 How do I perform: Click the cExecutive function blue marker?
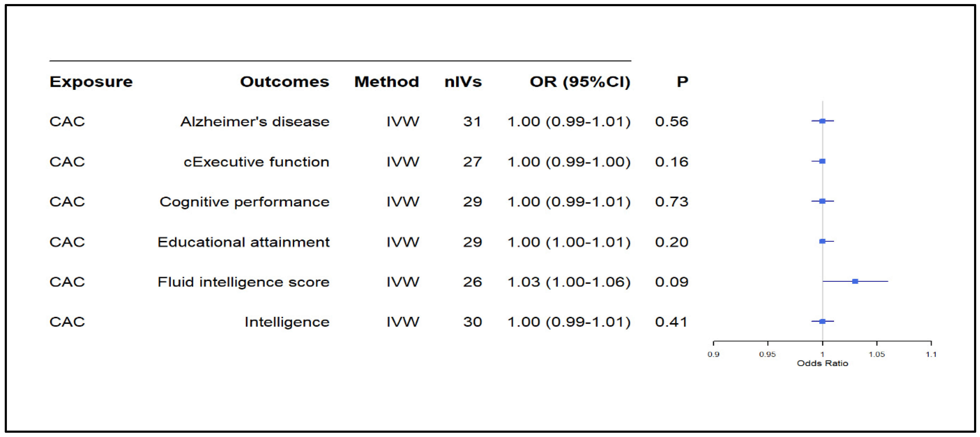point(822,161)
